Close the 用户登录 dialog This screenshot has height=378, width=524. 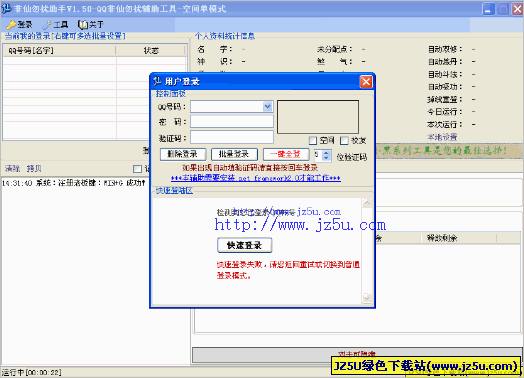366,81
